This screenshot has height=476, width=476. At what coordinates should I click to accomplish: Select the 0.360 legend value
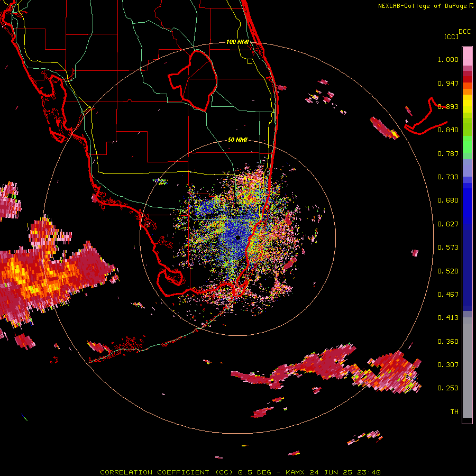pos(448,342)
